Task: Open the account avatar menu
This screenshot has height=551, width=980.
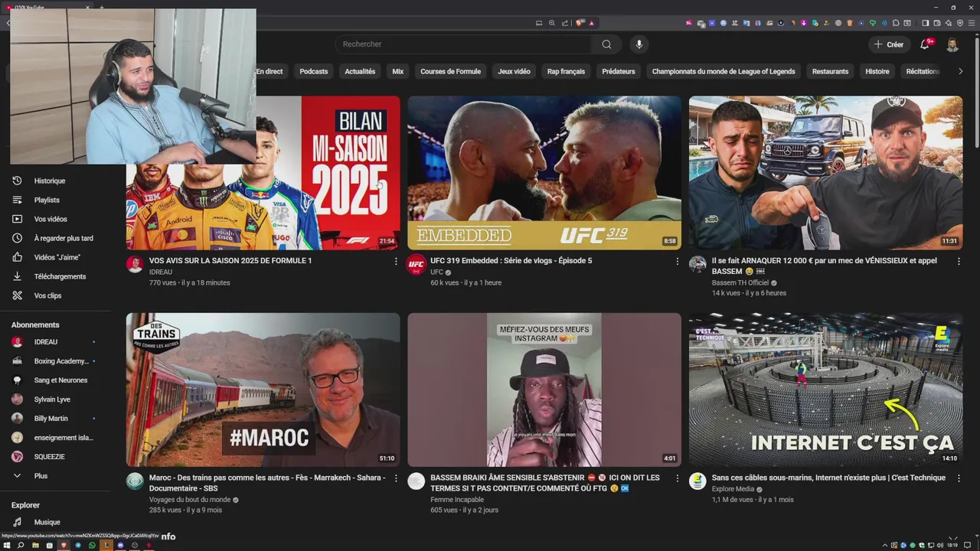Action: tap(952, 44)
